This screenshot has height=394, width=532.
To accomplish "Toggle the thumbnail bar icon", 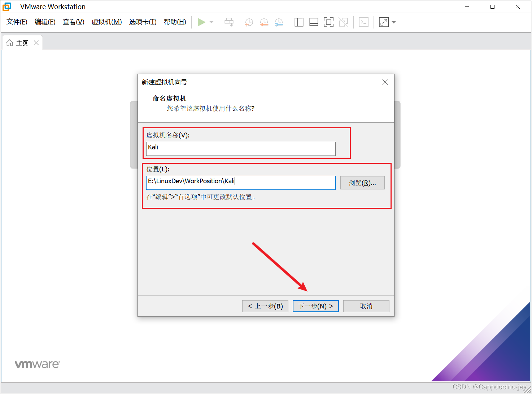I will click(314, 22).
